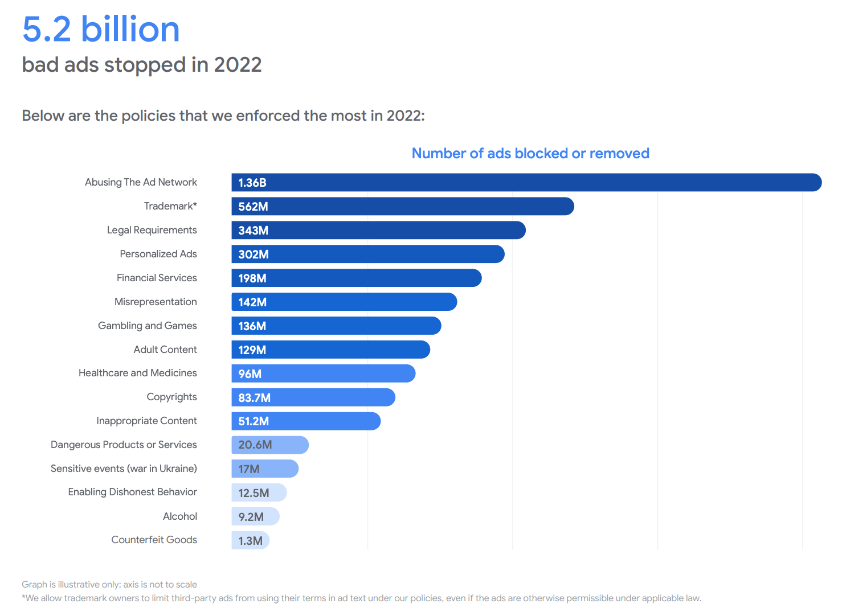Viewport: 842px width, 616px height.
Task: Select the 142M Misrepresentation bar
Action: click(344, 302)
